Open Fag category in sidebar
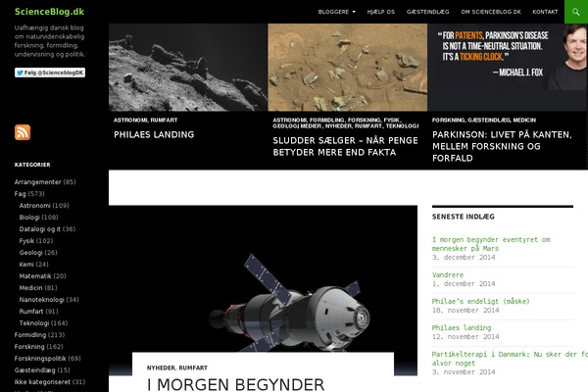 (21, 194)
